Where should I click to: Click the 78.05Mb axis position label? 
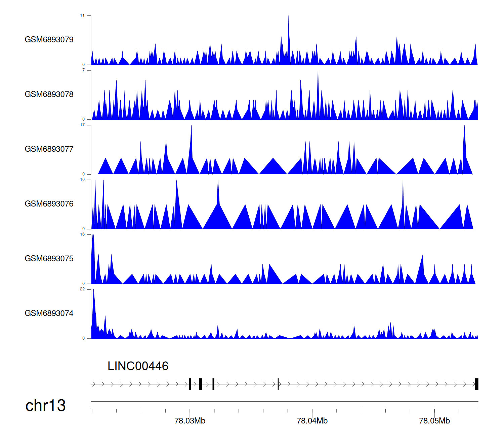pos(434,421)
